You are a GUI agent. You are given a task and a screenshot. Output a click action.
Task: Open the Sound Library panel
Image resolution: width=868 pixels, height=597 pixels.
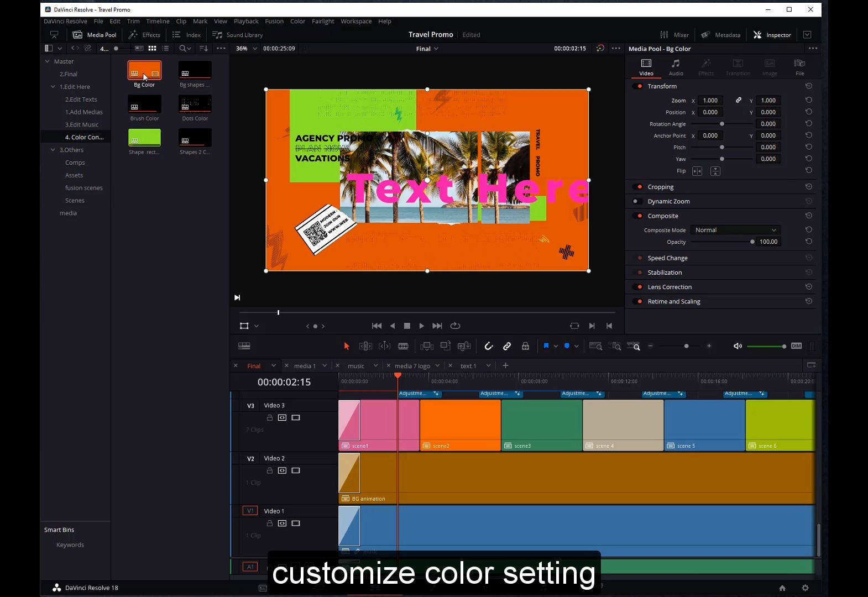coord(238,35)
